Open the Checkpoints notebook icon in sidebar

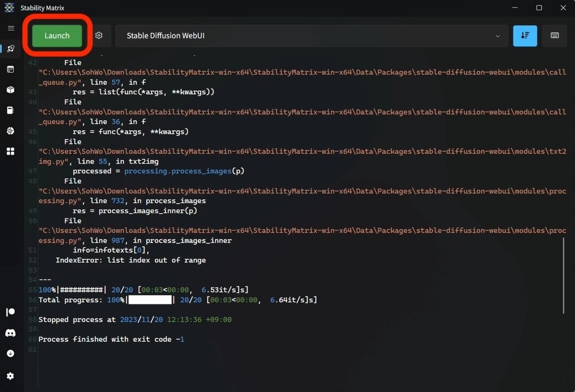[x=11, y=110]
